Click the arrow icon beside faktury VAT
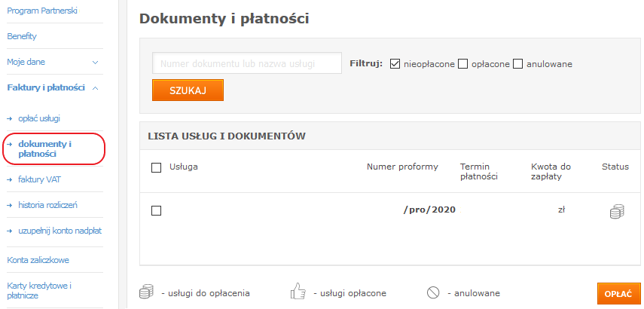Viewport: 644px width, 309px height. [10, 179]
